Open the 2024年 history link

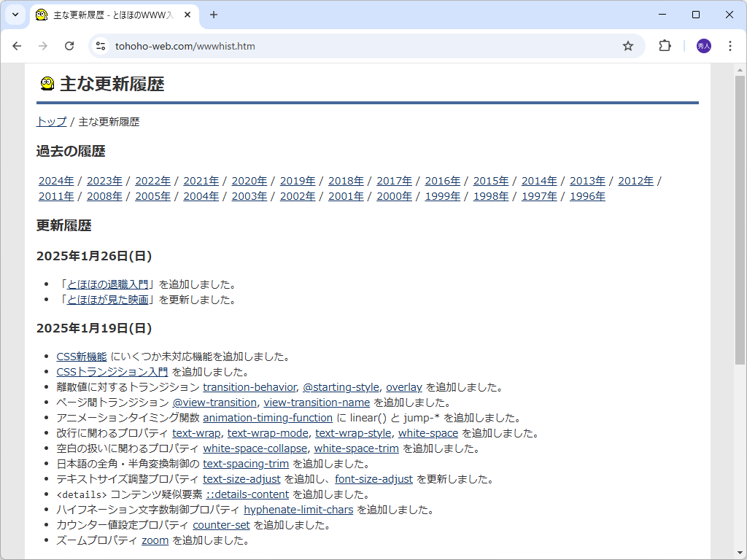pos(56,180)
